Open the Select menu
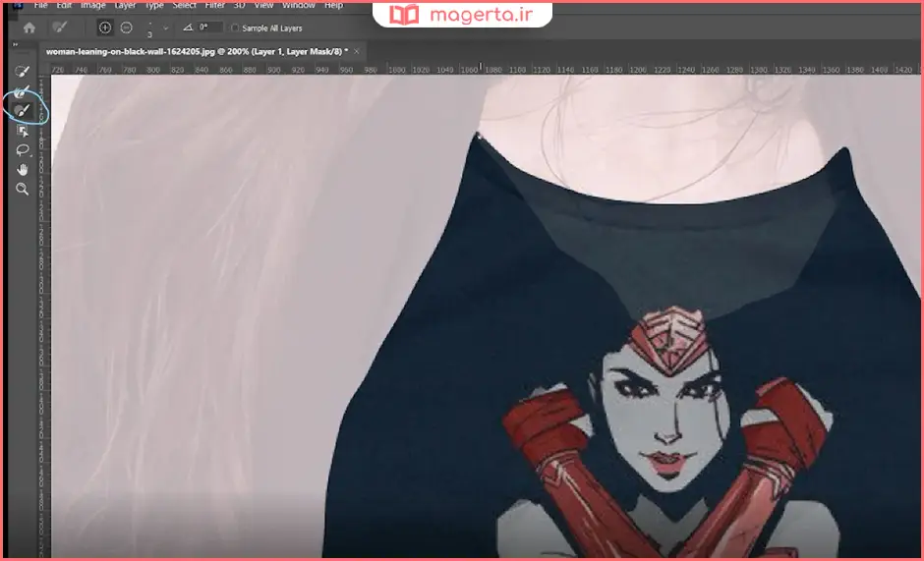This screenshot has width=924, height=561. pos(185,5)
